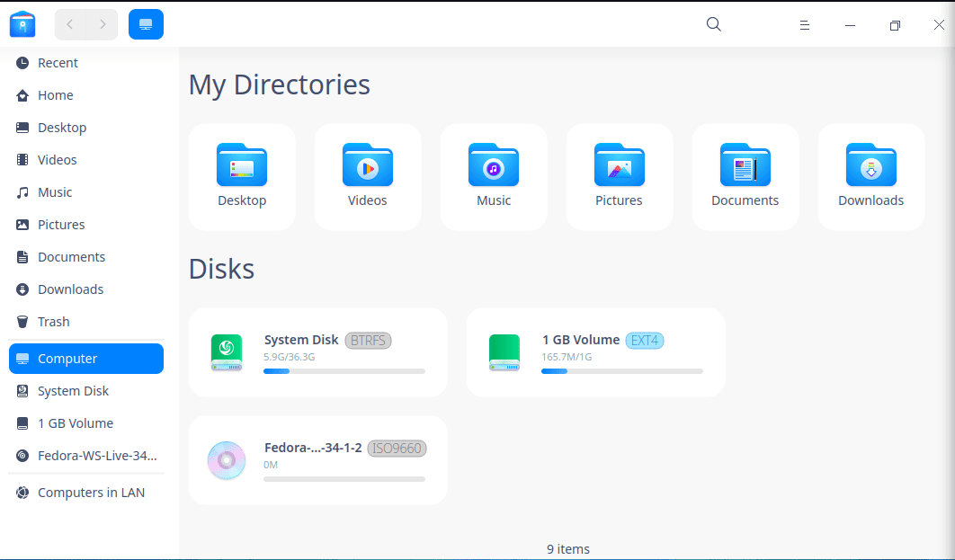Open the Desktop folder card
955x560 pixels.
242,177
